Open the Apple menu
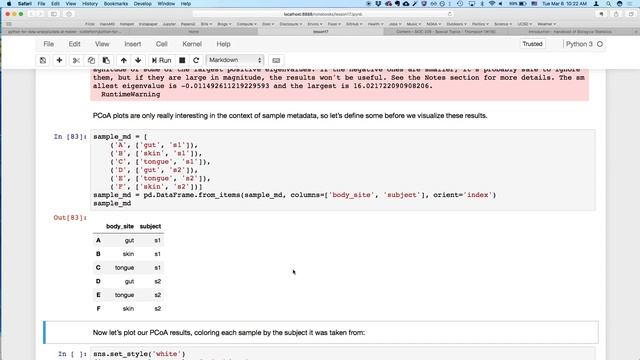The image size is (640, 360). pyautogui.click(x=9, y=4)
